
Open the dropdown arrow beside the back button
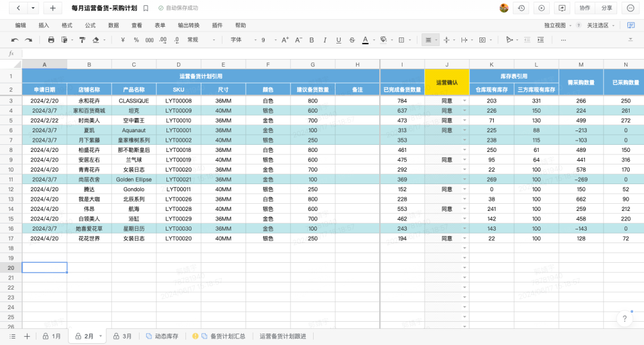point(33,8)
